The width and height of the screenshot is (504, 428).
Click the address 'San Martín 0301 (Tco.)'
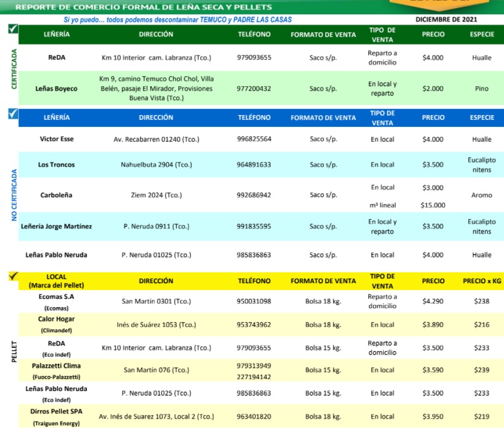tap(156, 302)
